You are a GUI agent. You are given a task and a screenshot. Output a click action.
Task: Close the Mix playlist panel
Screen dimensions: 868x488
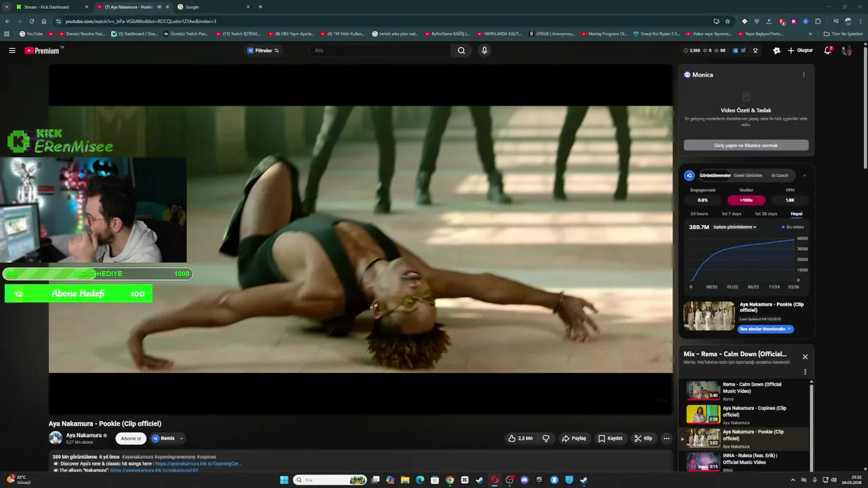805,357
